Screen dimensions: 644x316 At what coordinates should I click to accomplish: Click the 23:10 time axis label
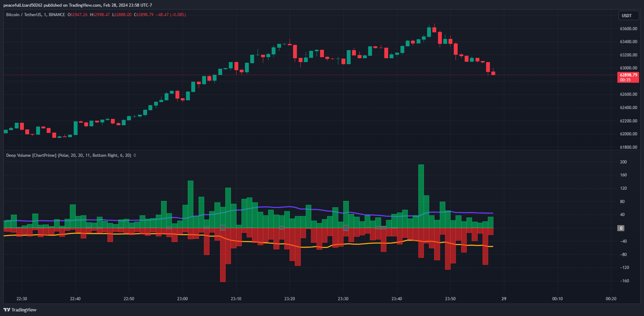(236, 299)
